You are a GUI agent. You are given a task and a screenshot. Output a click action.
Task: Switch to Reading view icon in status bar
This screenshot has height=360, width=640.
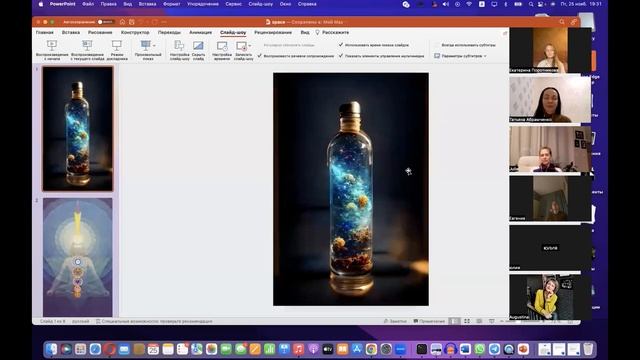[479, 321]
